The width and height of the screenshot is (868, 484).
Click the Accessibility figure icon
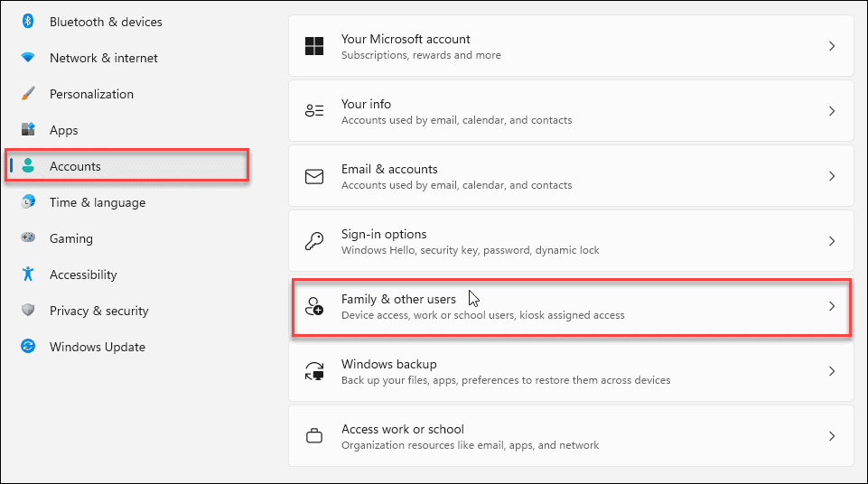[28, 274]
